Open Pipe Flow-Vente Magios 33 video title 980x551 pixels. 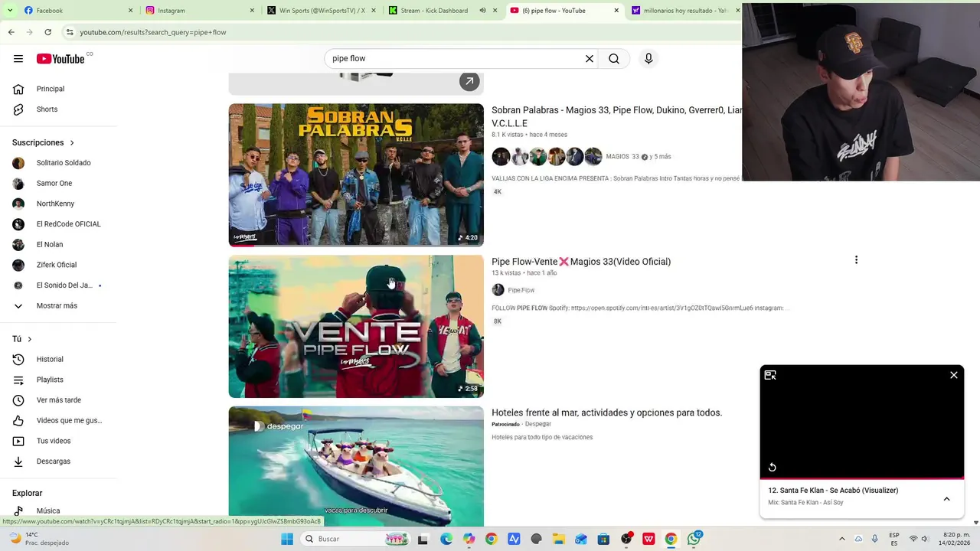(581, 262)
